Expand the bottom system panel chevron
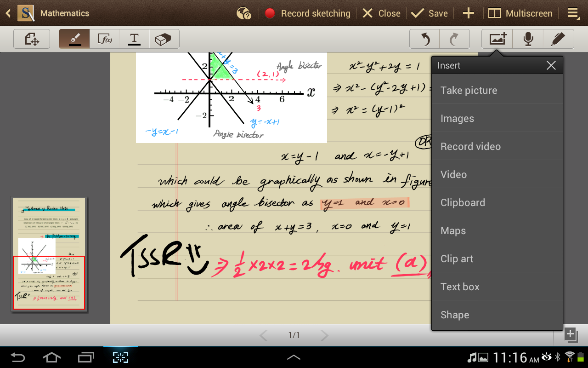The height and width of the screenshot is (368, 588). (x=294, y=357)
